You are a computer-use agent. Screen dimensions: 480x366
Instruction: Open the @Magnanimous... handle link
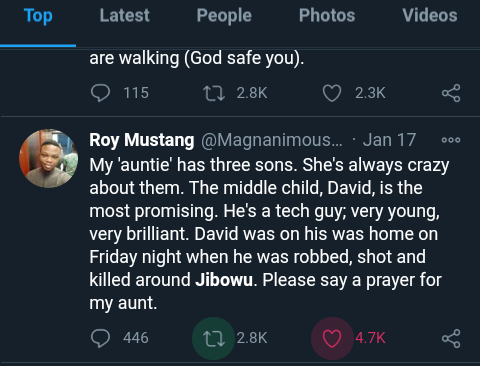click(272, 140)
